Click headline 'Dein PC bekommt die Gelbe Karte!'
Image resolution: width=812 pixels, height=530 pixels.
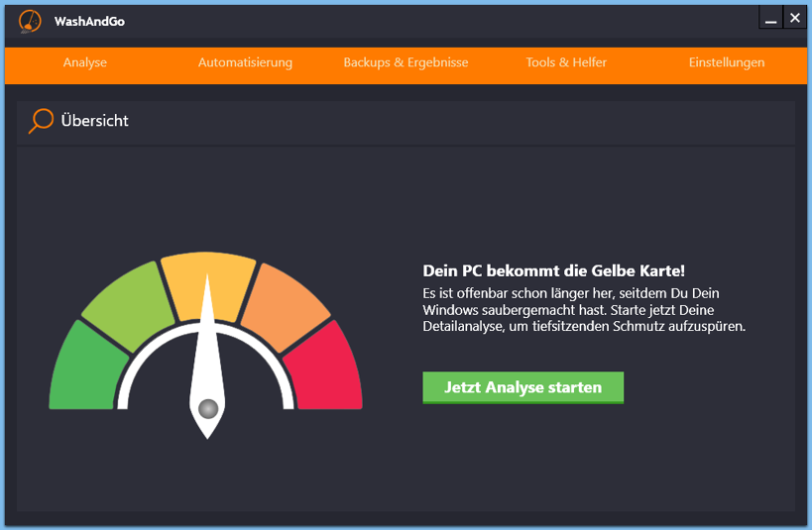click(553, 270)
